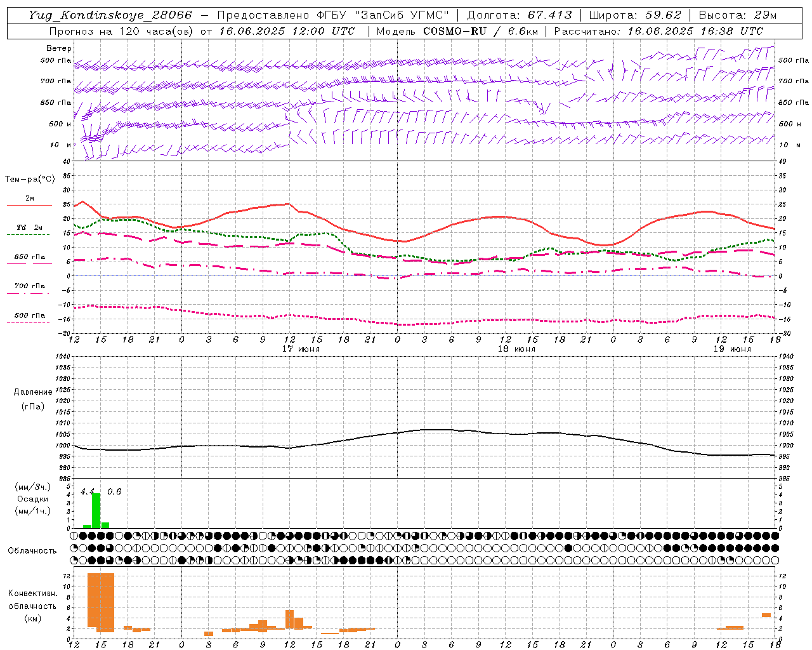Click the '(гПа)' unit label under Давление
Screen dimensions: 812x650
[33, 406]
